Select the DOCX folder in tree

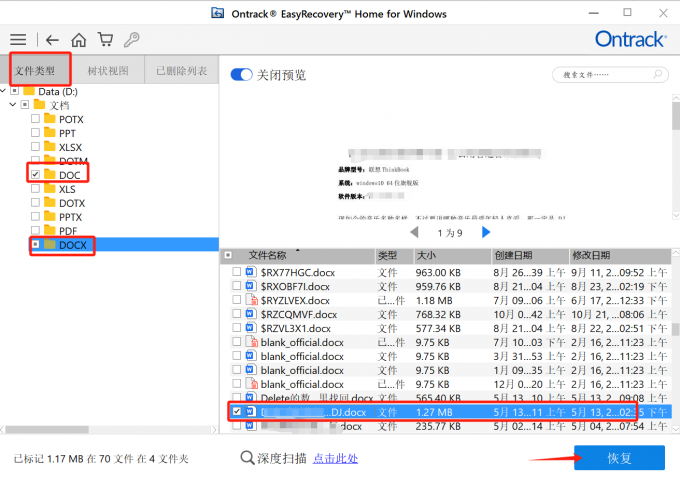pyautogui.click(x=72, y=245)
